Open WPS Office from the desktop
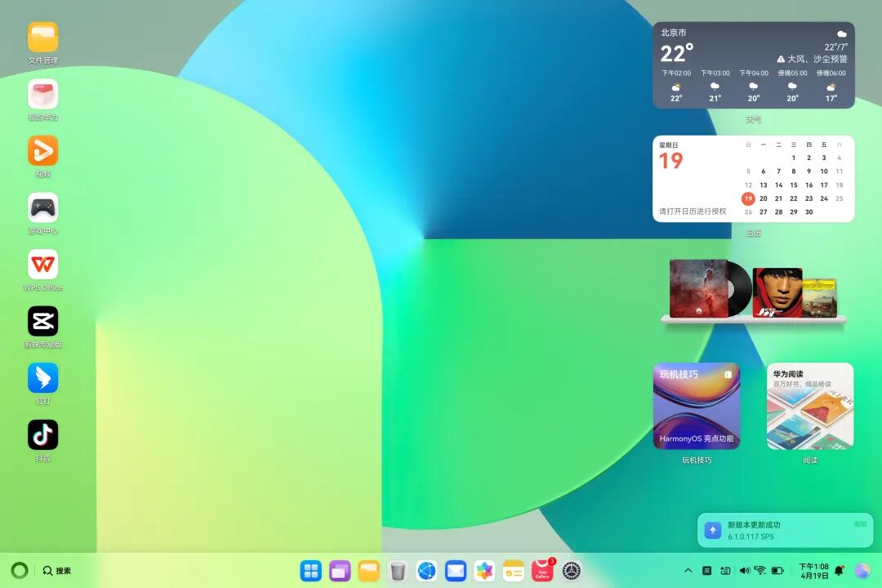The height and width of the screenshot is (588, 882). tap(42, 264)
